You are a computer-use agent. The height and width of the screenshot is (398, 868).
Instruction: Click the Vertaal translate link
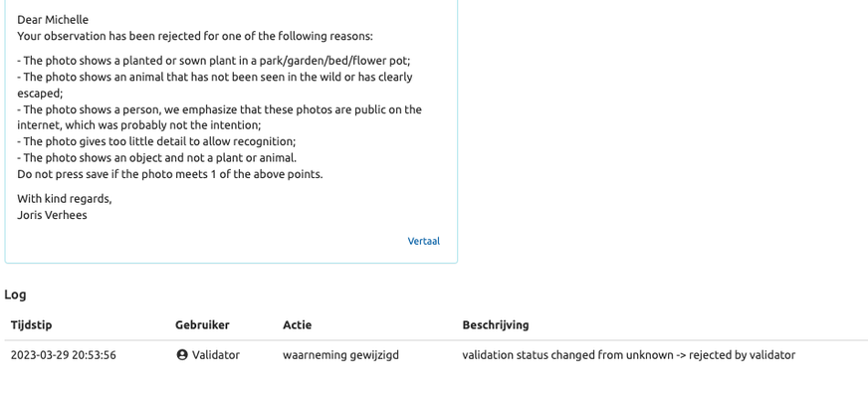coord(423,241)
